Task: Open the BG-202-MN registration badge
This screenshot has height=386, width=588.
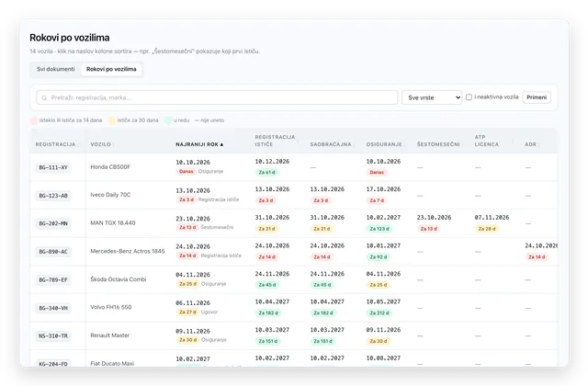Action: (53, 223)
